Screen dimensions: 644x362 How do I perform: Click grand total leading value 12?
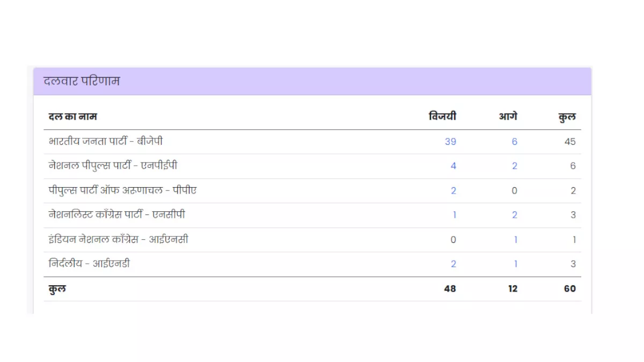pos(513,289)
